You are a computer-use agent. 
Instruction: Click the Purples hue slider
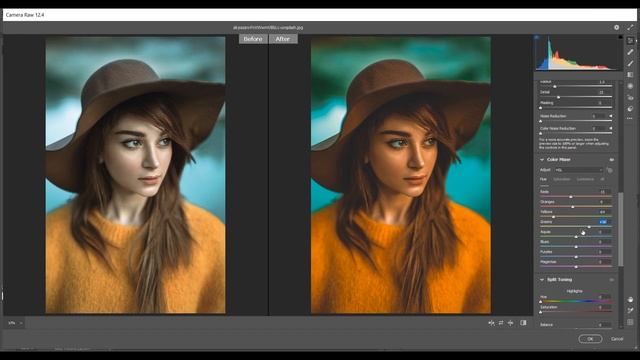pyautogui.click(x=576, y=257)
